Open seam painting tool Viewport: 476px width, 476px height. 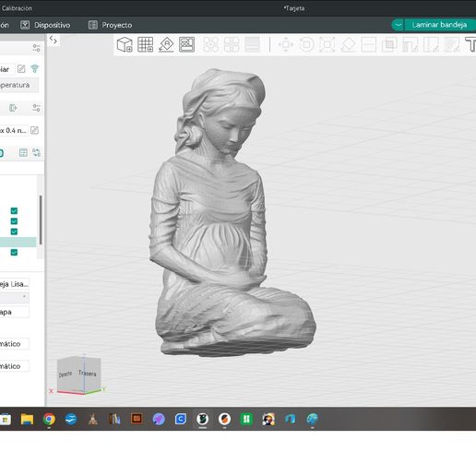[x=431, y=44]
